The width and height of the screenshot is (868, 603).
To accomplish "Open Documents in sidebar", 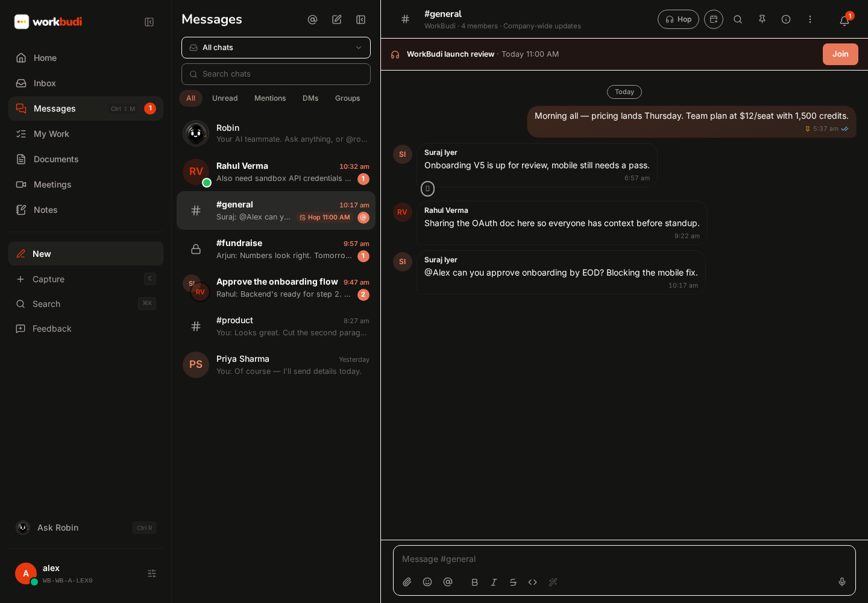I will tap(86, 159).
